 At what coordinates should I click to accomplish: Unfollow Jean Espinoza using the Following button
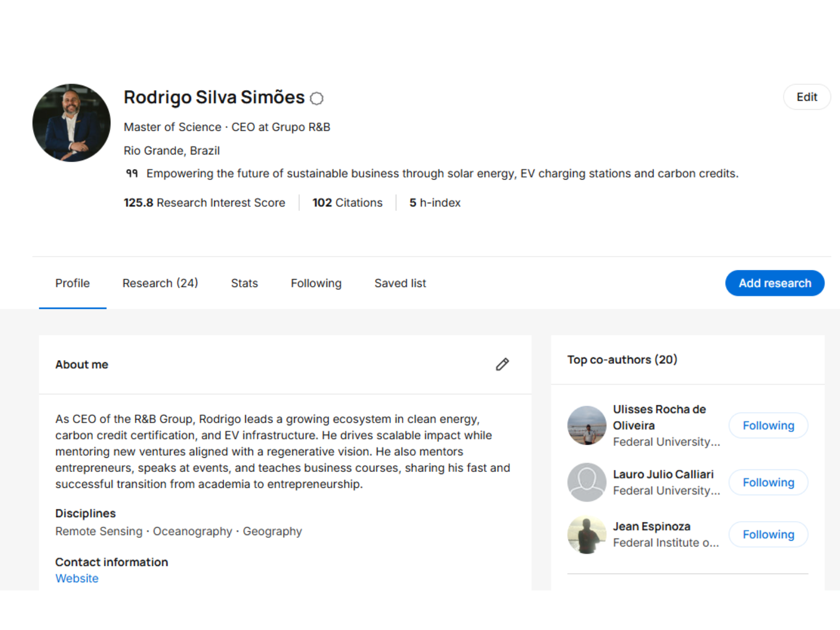[768, 534]
